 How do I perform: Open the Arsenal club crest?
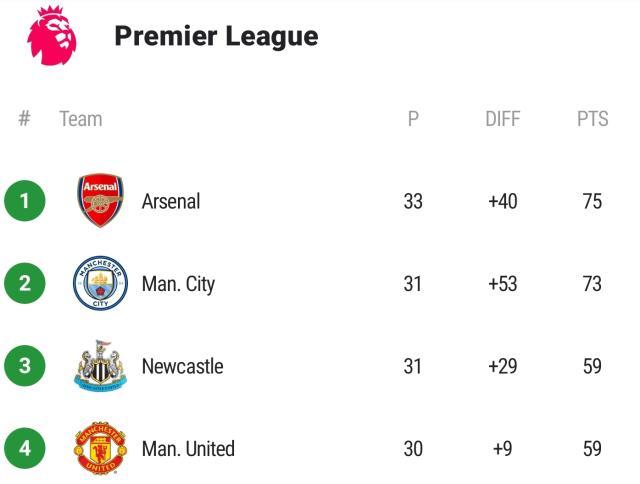(100, 201)
